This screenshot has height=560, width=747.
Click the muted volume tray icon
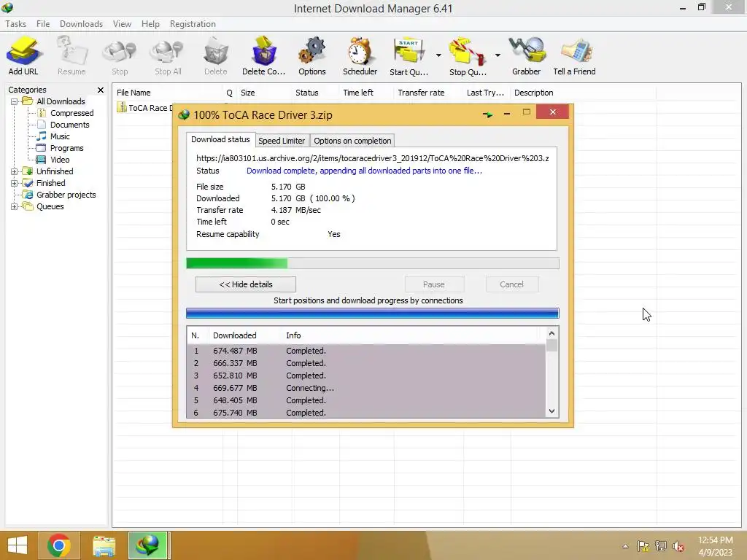(x=678, y=546)
